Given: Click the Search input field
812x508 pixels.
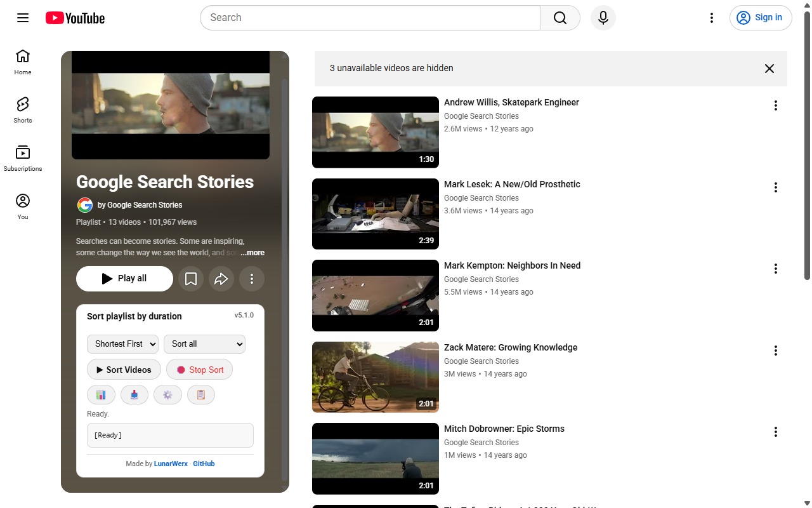Looking at the screenshot, I should [370, 18].
